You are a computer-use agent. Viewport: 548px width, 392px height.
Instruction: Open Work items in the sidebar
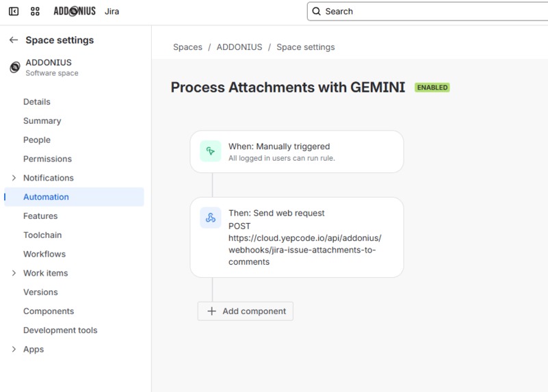pos(46,273)
